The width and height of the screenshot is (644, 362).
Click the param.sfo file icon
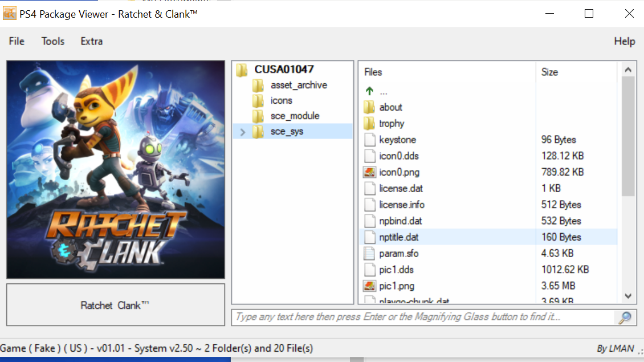[370, 254]
